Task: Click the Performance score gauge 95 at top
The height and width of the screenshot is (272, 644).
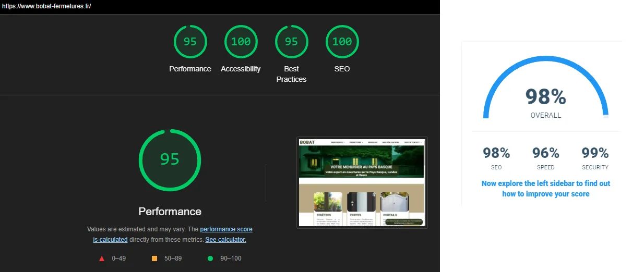Action: [x=190, y=41]
